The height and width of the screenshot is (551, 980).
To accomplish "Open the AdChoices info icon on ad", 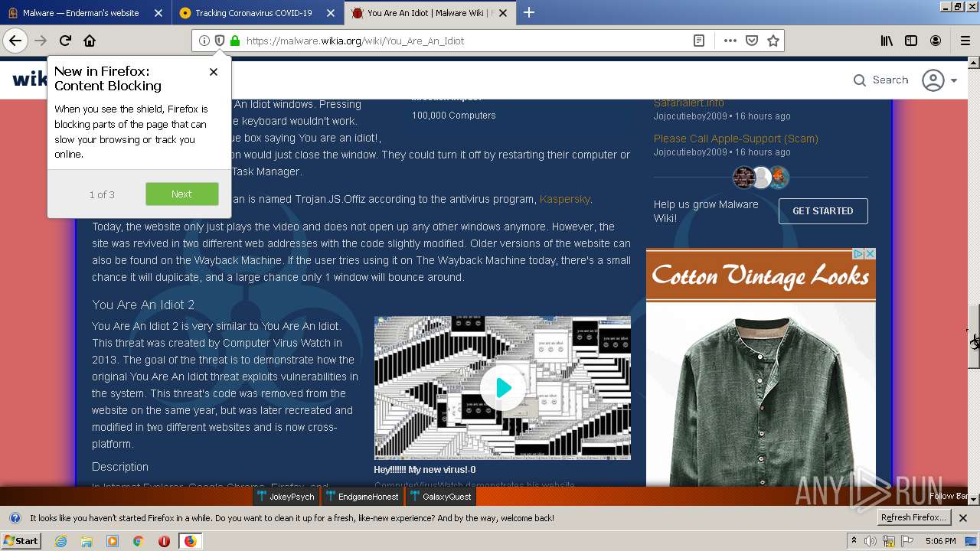I will coord(858,254).
